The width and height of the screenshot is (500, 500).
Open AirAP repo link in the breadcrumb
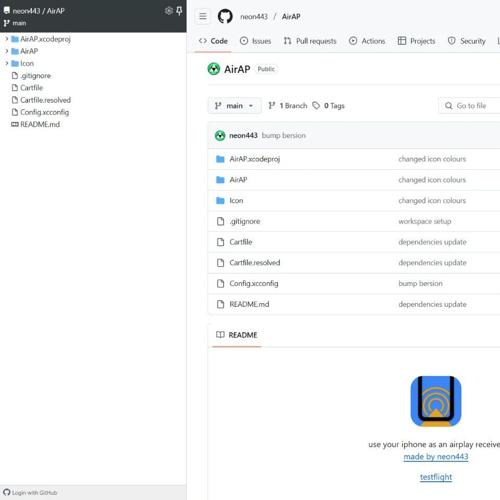pos(291,17)
